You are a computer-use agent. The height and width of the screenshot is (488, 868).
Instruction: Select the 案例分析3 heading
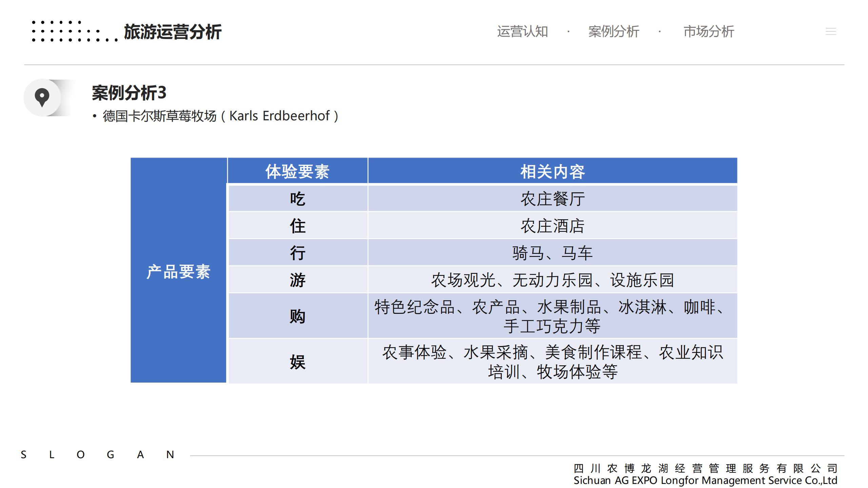[129, 93]
